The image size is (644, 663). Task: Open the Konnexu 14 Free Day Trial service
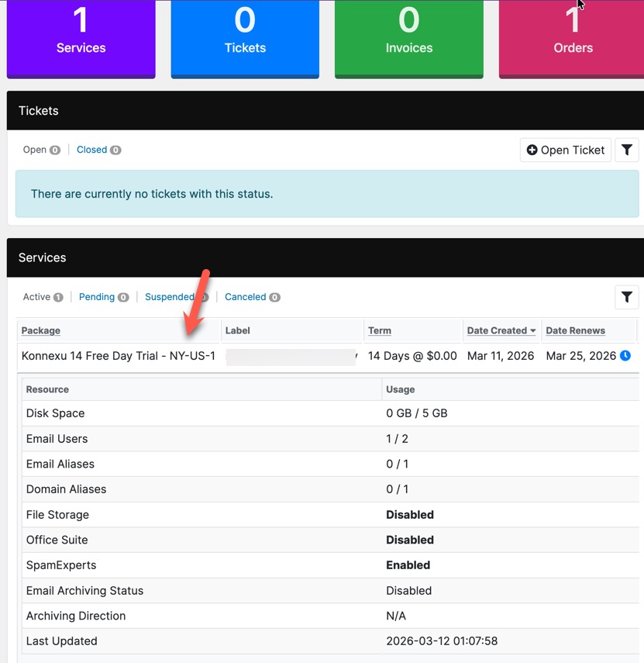point(118,356)
